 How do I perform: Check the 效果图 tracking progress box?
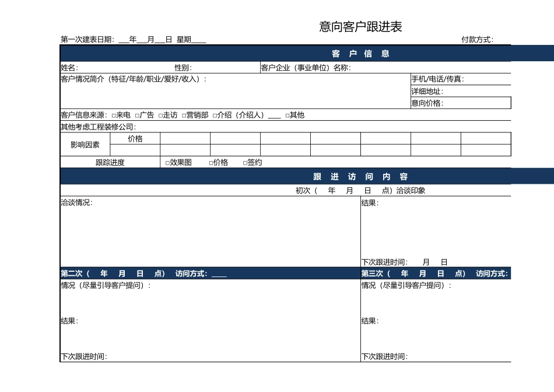pyautogui.click(x=166, y=162)
